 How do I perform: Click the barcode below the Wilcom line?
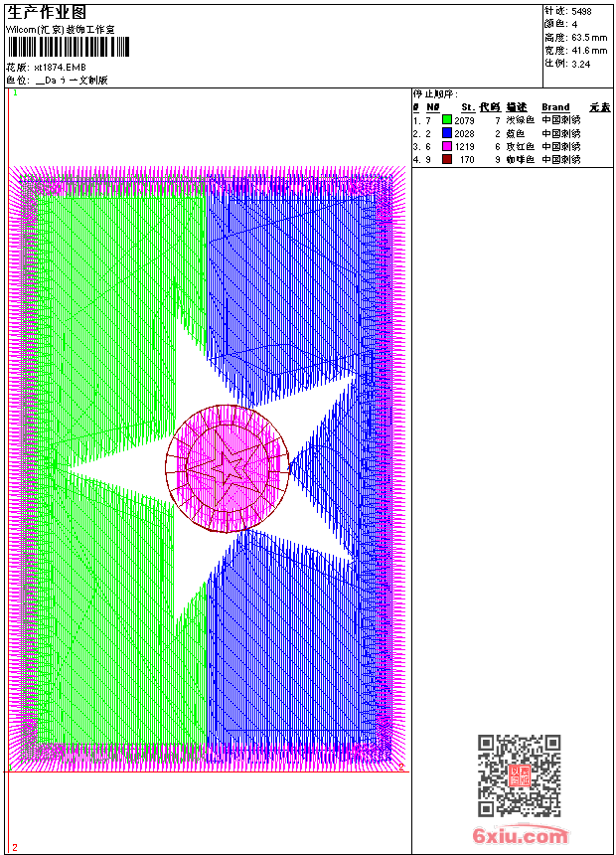[x=69, y=48]
